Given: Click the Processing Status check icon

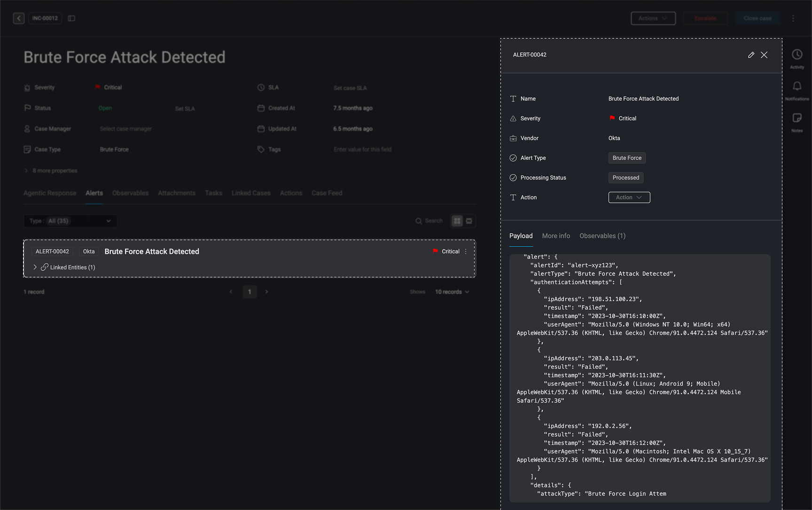Looking at the screenshot, I should click(513, 178).
